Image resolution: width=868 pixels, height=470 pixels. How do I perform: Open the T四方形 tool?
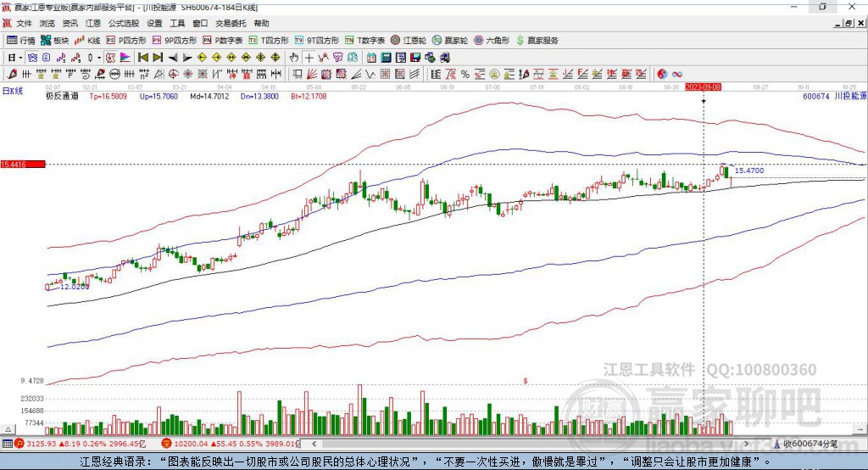click(269, 41)
